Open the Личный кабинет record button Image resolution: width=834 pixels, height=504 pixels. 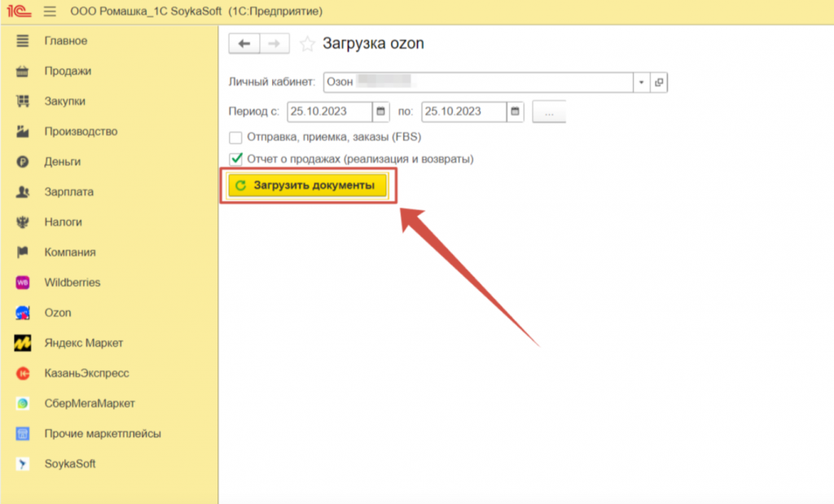click(659, 83)
